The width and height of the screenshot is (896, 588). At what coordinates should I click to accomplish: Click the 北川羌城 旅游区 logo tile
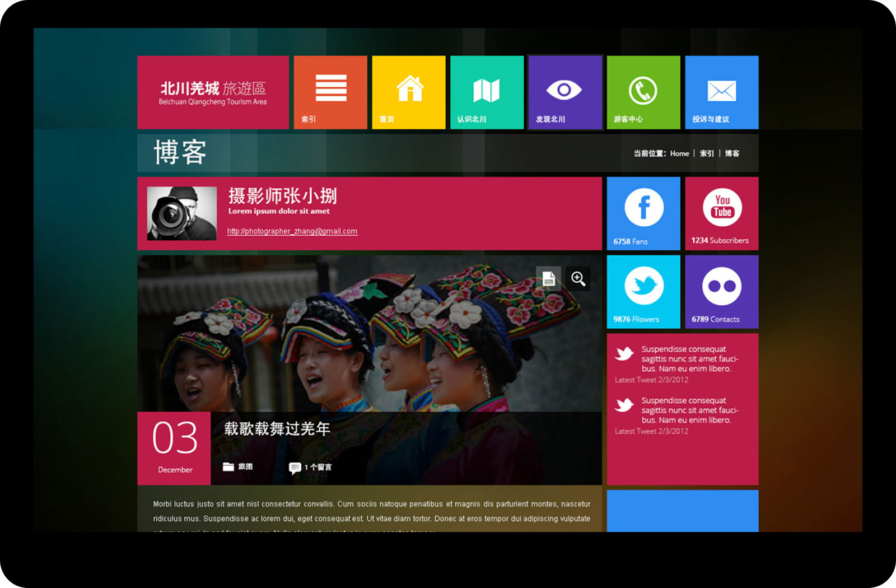(213, 92)
